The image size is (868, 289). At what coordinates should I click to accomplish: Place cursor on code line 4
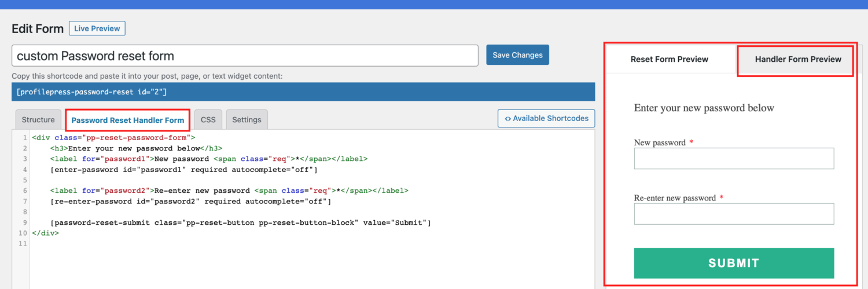184,170
